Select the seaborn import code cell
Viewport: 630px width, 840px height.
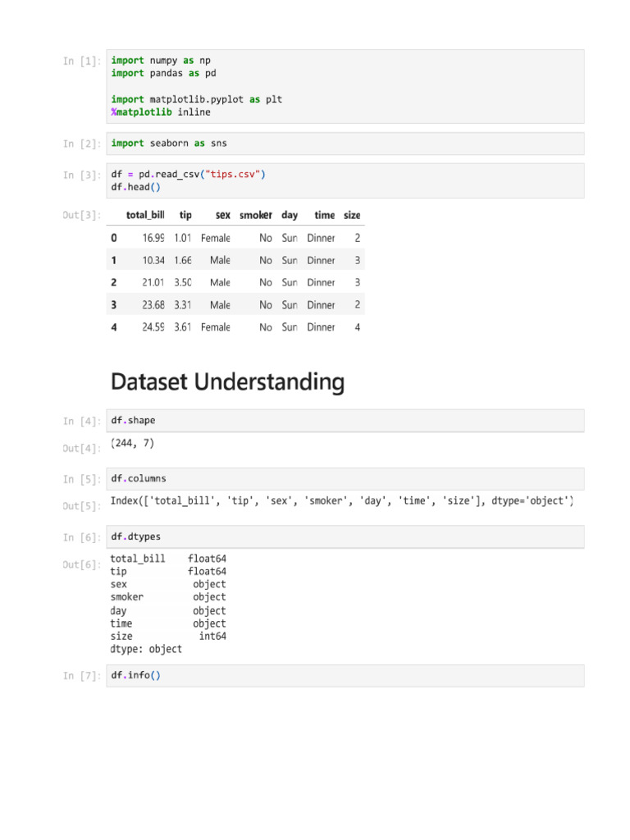(x=345, y=144)
